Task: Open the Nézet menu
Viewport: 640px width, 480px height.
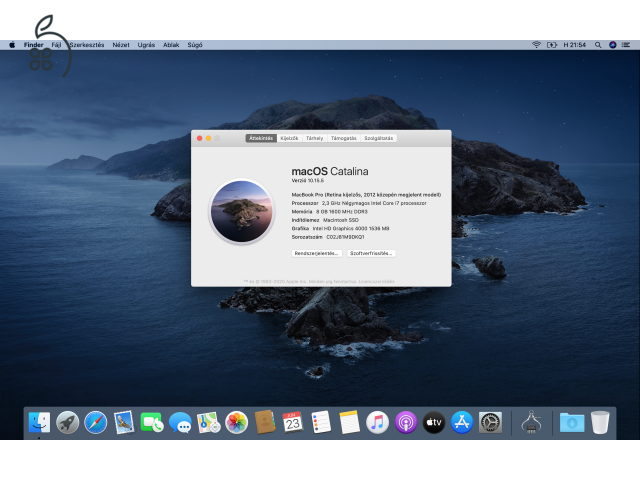Action: point(121,45)
